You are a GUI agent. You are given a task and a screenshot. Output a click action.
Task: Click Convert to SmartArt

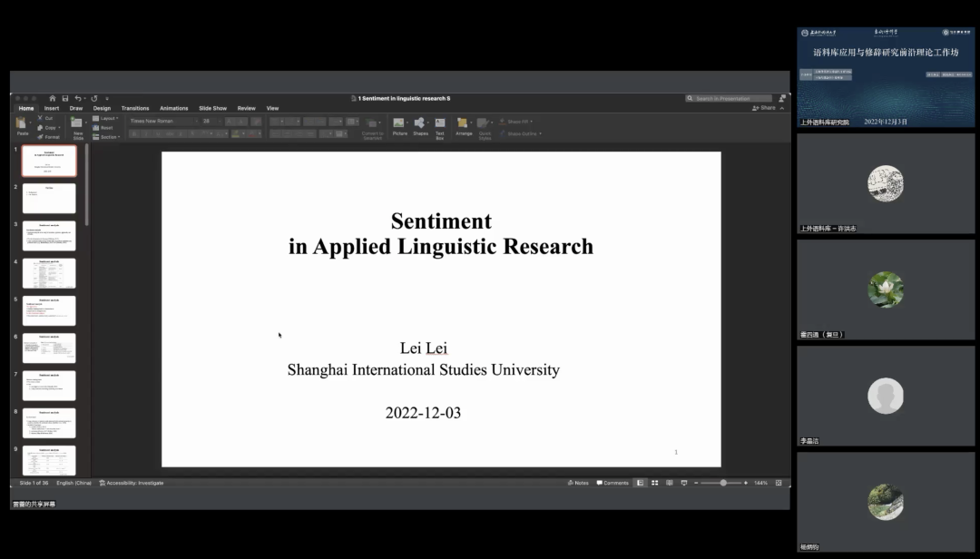[x=373, y=128]
